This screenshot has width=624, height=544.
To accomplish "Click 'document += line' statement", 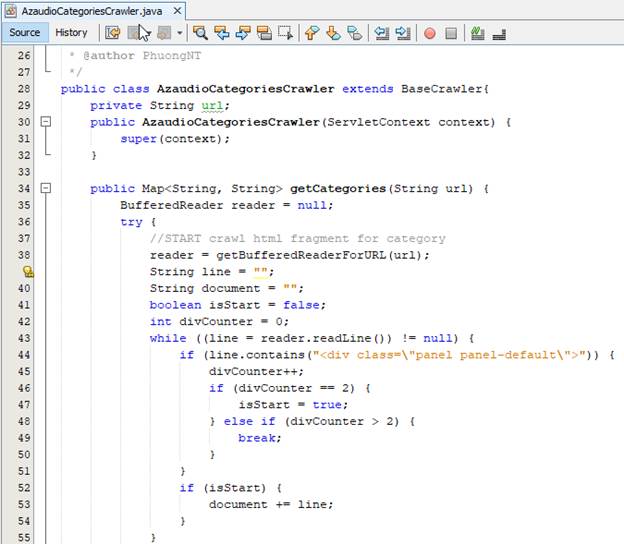I will pyautogui.click(x=271, y=505).
